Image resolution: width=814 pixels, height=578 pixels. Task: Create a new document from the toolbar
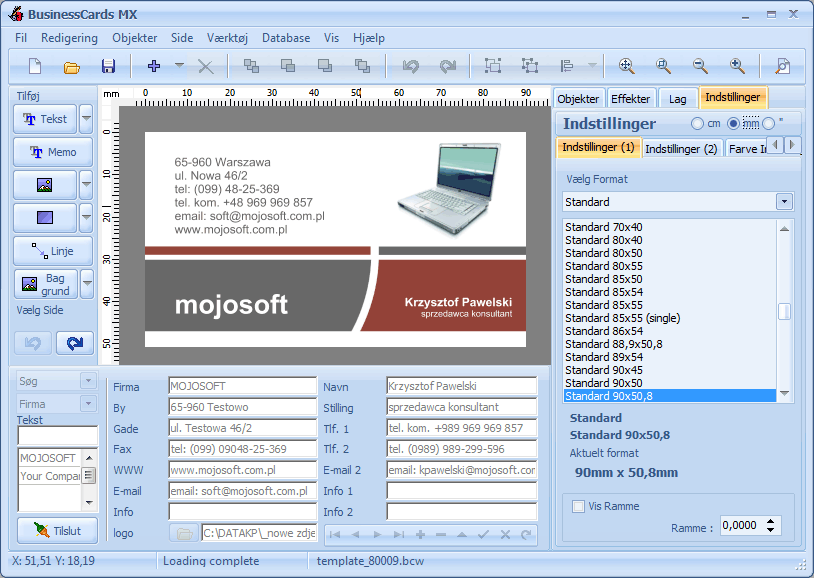click(35, 66)
